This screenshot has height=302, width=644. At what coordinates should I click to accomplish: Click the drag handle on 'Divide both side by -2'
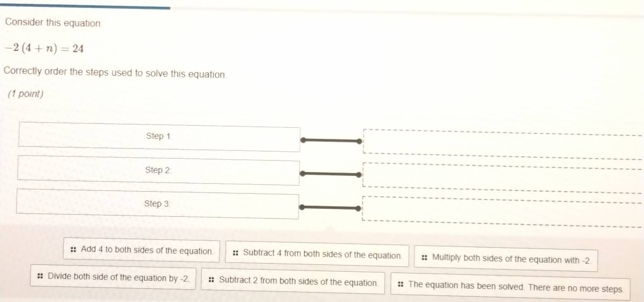pyautogui.click(x=39, y=277)
